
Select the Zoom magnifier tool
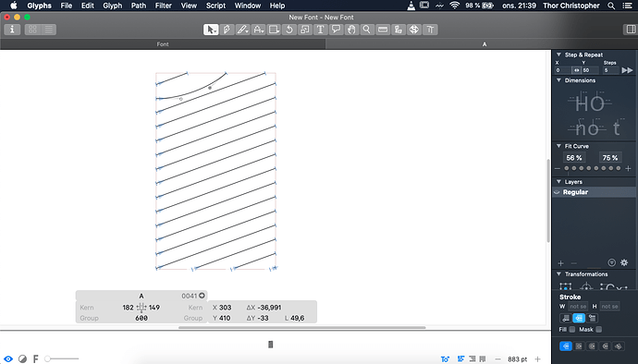(x=367, y=30)
